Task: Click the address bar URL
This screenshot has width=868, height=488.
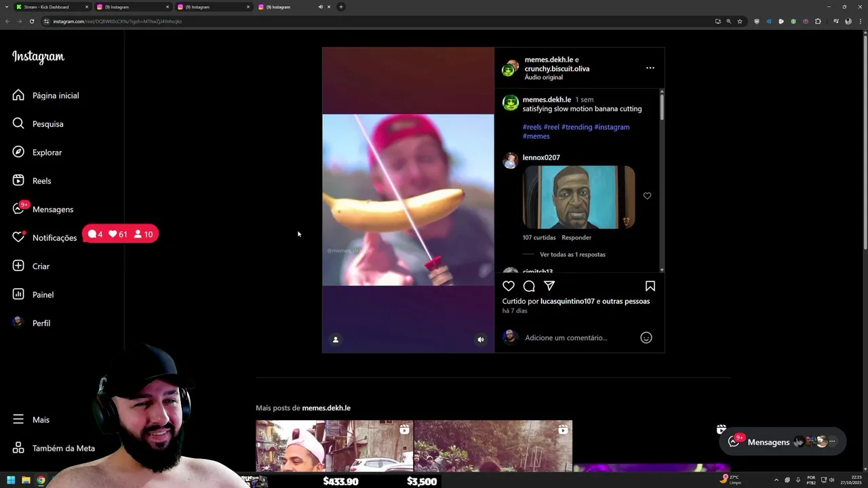Action: pyautogui.click(x=117, y=21)
